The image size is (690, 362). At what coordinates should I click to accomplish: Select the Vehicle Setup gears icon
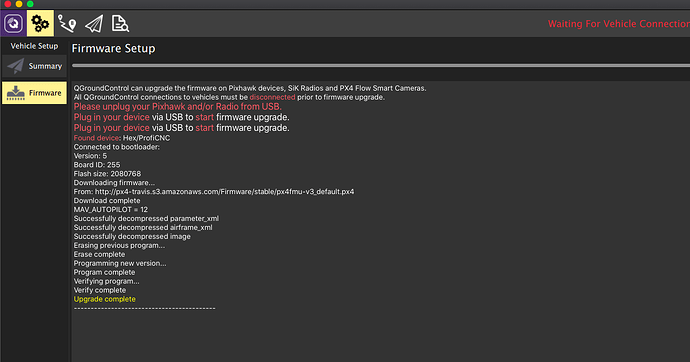[40, 23]
